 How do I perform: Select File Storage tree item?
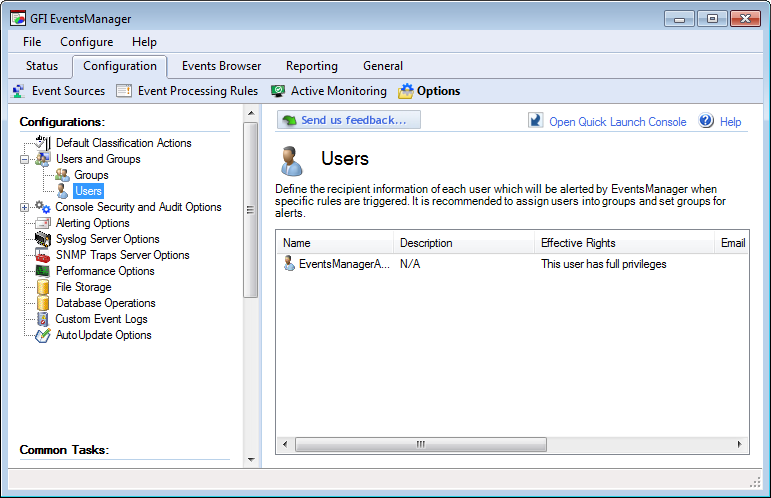(x=84, y=287)
